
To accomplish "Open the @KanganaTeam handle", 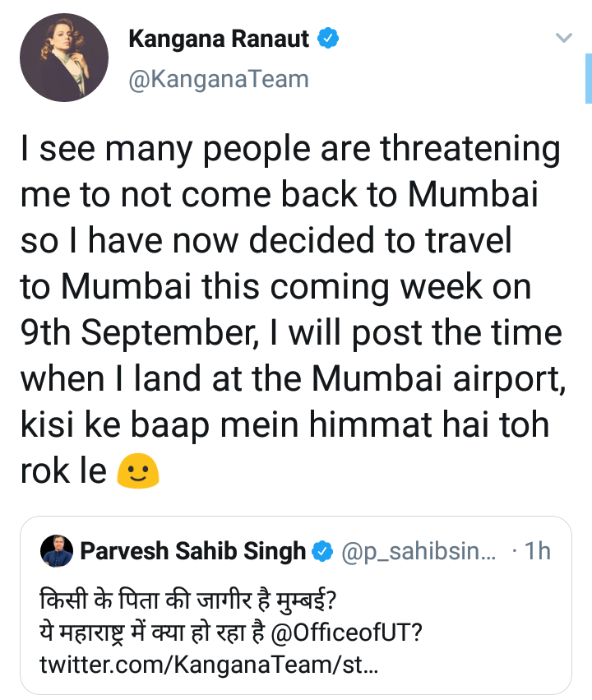I will (219, 79).
